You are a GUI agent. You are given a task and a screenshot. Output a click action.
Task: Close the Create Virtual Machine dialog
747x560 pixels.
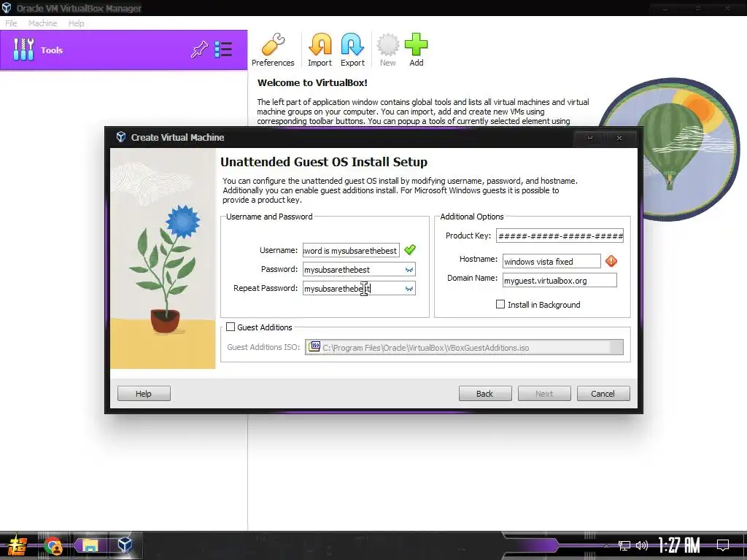pos(619,138)
